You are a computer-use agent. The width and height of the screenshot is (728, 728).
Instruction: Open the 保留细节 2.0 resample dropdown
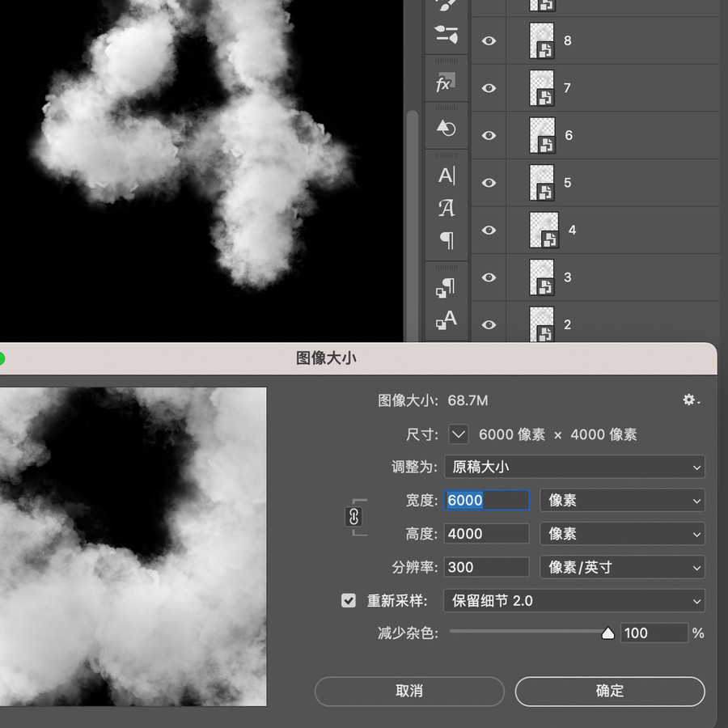click(574, 601)
